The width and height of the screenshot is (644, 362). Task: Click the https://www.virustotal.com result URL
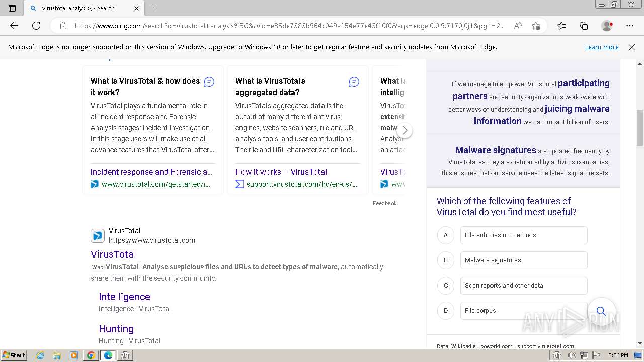[x=152, y=240]
